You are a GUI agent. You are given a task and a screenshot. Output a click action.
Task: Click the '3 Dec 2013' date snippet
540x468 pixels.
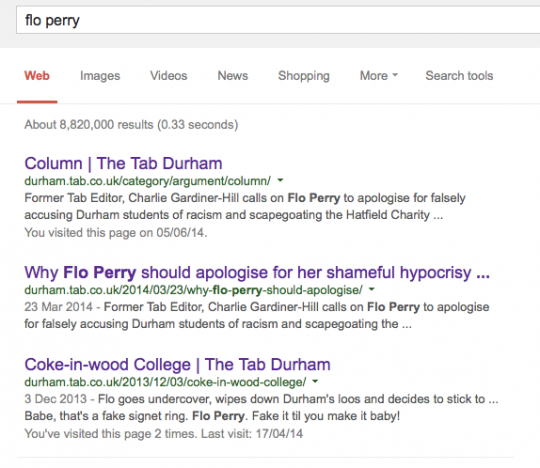(x=55, y=399)
